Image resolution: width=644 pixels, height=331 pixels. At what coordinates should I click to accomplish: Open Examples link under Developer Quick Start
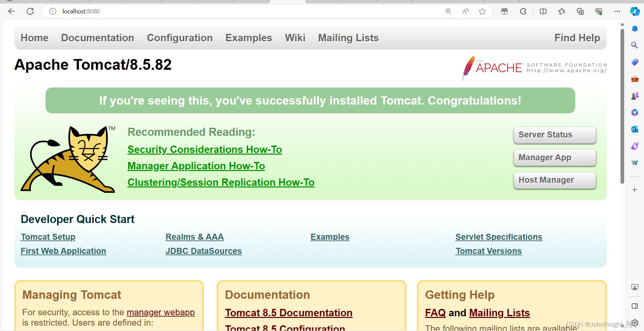coord(330,237)
